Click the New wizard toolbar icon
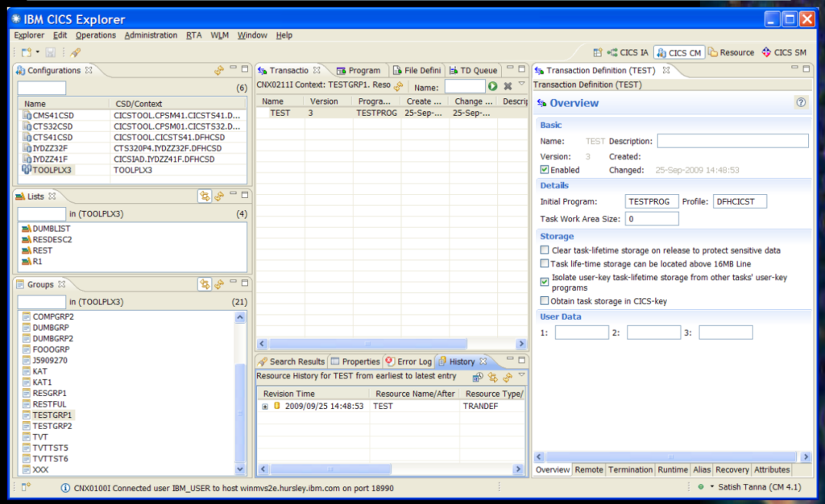 click(x=26, y=52)
